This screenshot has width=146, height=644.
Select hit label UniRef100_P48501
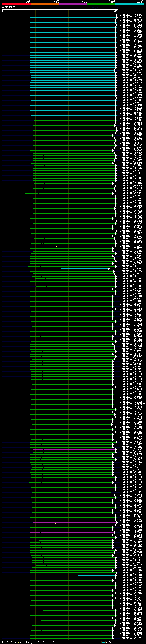click(x=131, y=319)
